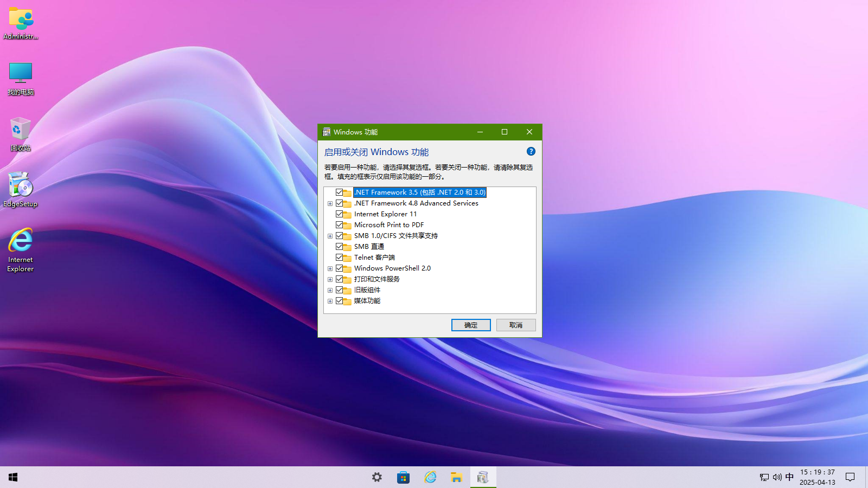Launch Internet Explorer from the taskbar
868x488 pixels.
tap(430, 477)
